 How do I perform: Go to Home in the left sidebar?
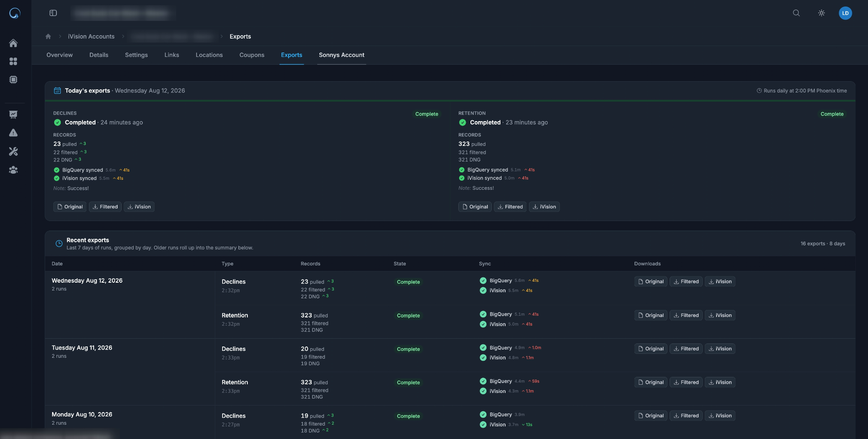tap(13, 43)
